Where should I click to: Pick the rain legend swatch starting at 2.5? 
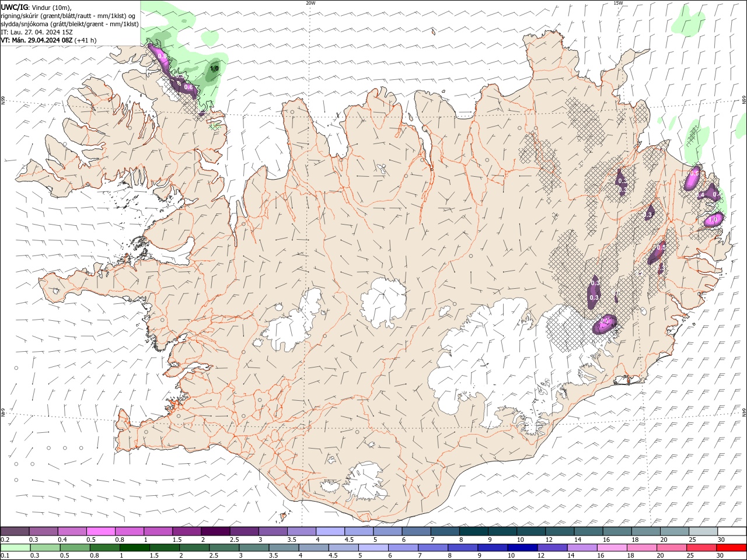(x=224, y=548)
